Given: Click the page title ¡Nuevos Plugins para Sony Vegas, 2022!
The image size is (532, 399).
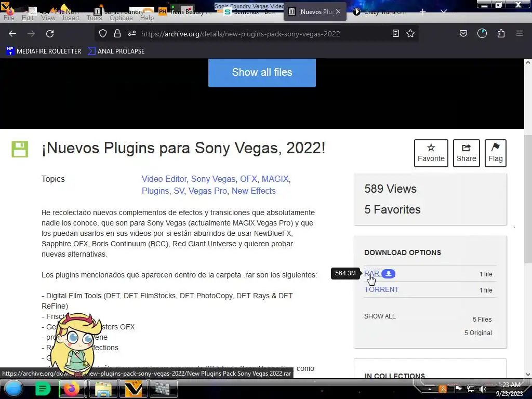Looking at the screenshot, I should click(183, 148).
